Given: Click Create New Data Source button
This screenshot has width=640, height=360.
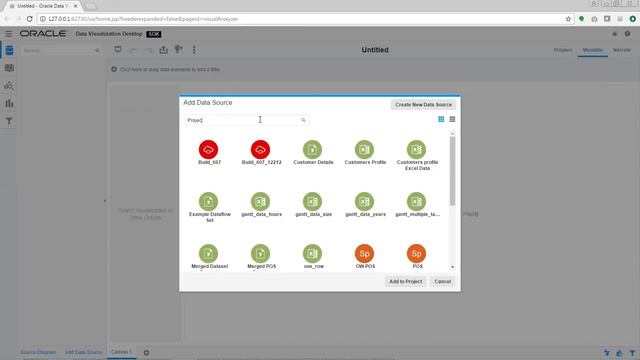Looking at the screenshot, I should tap(423, 104).
